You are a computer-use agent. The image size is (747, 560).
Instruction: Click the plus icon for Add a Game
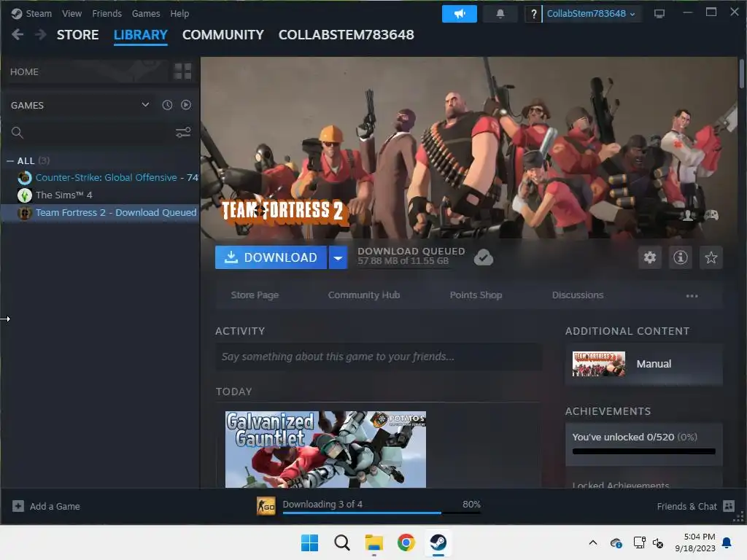(18, 506)
